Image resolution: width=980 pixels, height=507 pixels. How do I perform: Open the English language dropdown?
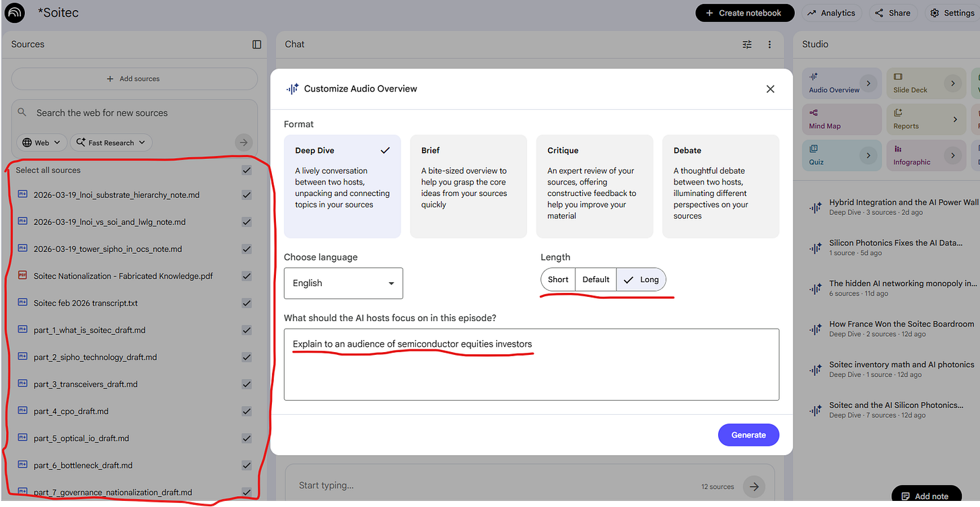pos(343,283)
